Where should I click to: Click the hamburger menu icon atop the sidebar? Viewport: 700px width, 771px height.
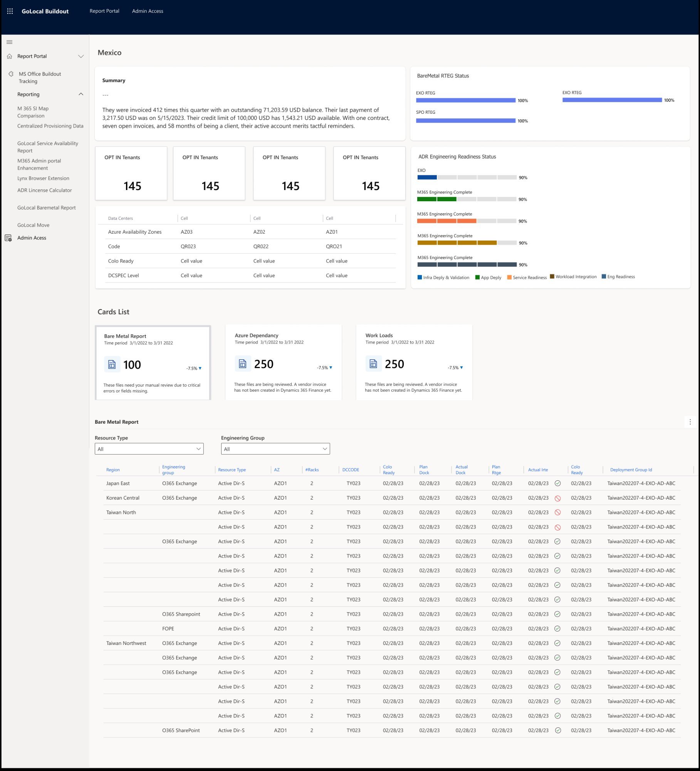10,42
